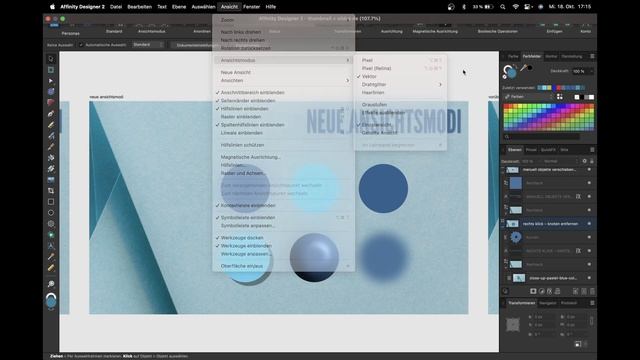Click the trash icon below layers list

592,291
